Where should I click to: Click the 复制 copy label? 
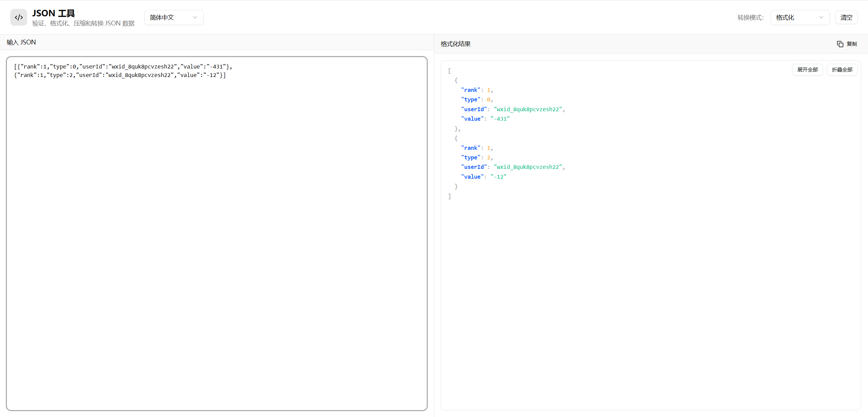pos(851,44)
